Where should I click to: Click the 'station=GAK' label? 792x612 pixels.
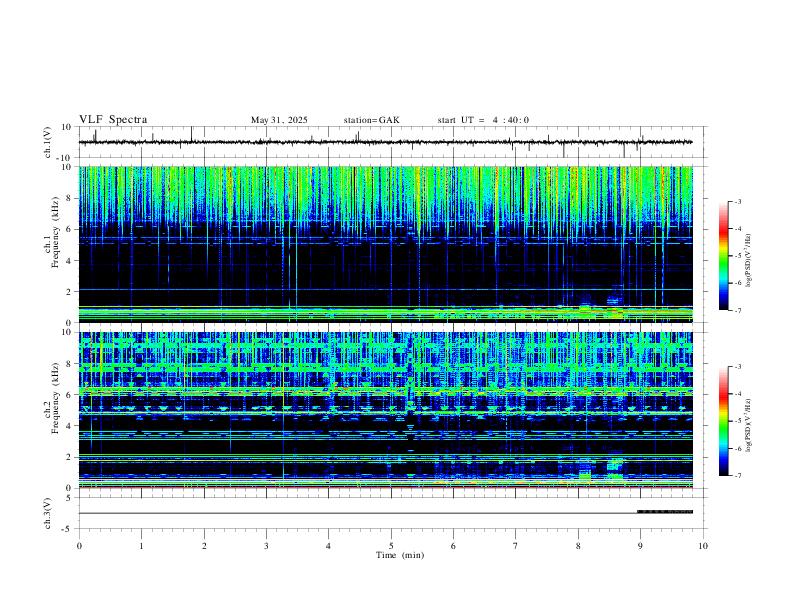(371, 120)
